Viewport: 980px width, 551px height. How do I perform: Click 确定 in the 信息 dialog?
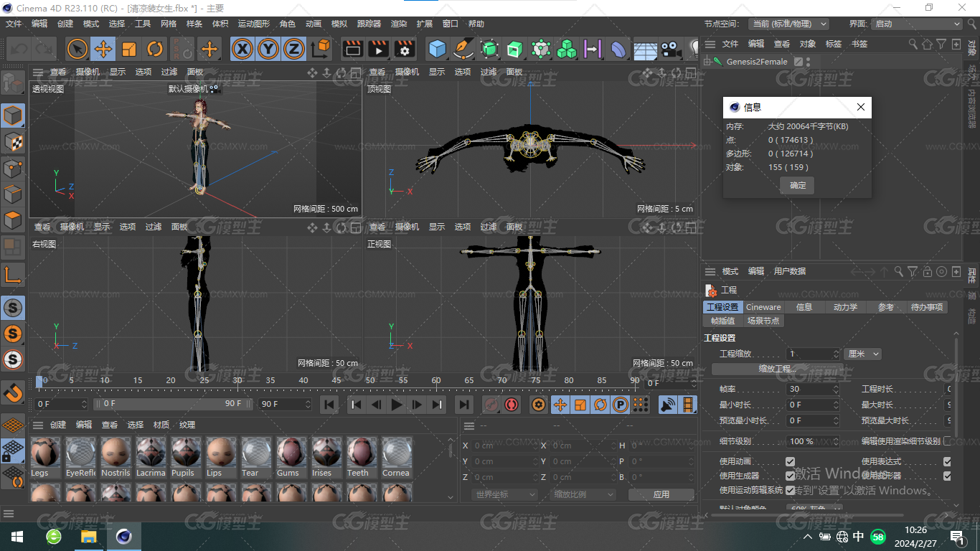click(798, 185)
